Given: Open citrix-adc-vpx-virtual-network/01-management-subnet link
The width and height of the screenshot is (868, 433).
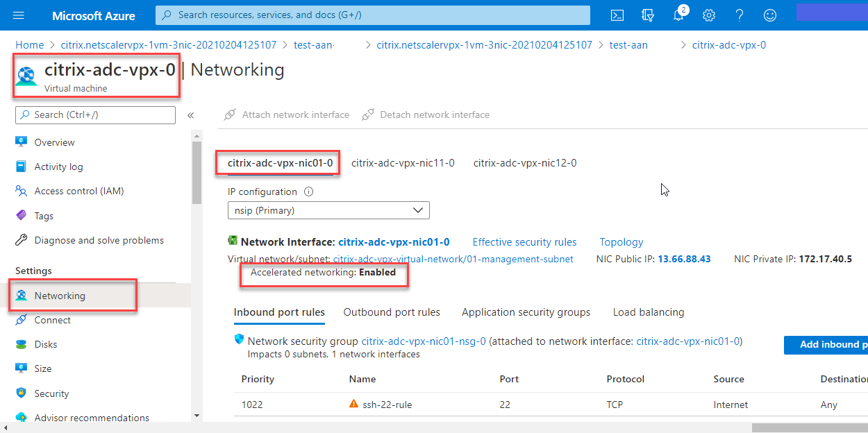Looking at the screenshot, I should coord(453,259).
